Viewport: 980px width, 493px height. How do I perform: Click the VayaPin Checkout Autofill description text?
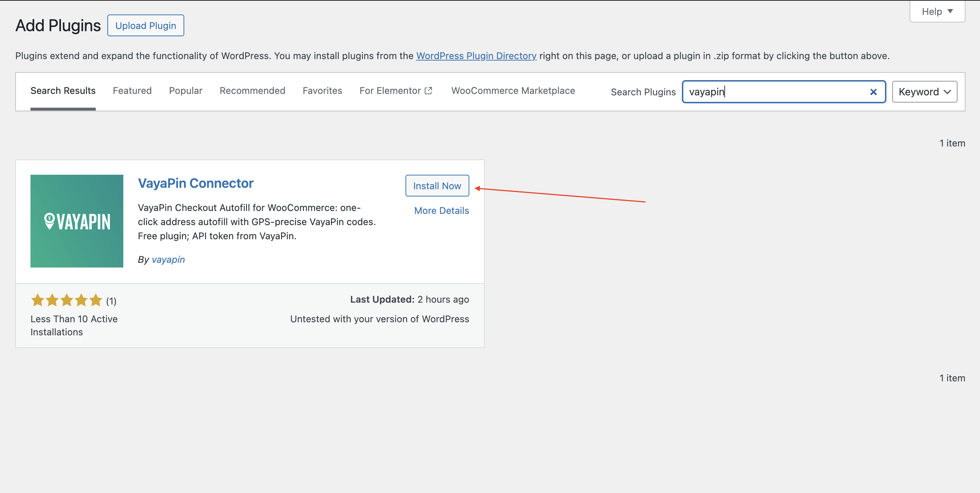coord(256,222)
